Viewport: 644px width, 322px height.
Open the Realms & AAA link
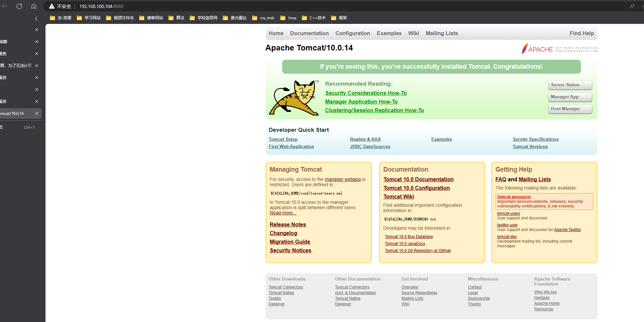point(365,139)
